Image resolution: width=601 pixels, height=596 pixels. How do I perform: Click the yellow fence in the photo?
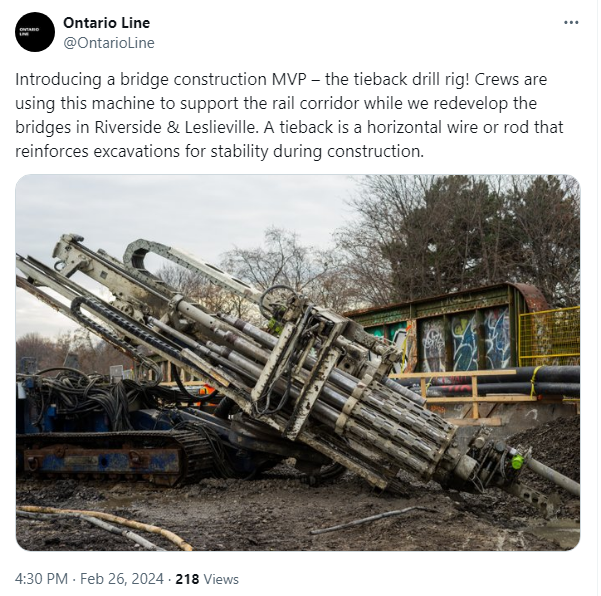[549, 337]
